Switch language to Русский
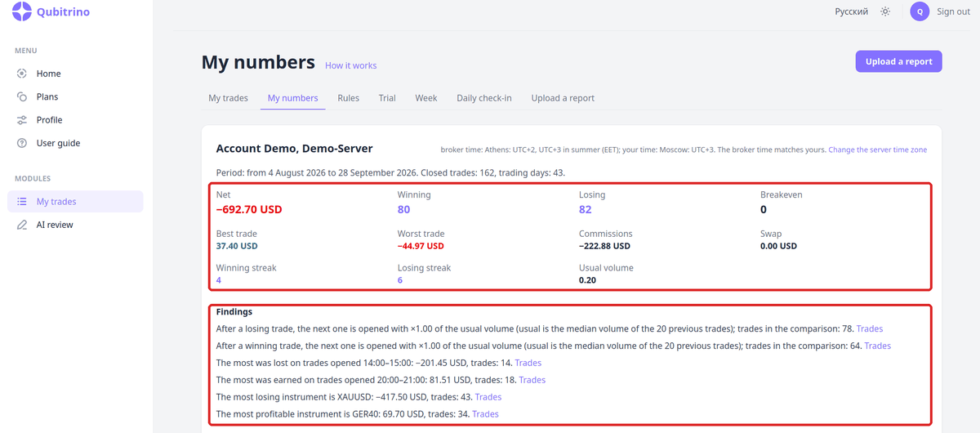This screenshot has height=433, width=980. pyautogui.click(x=851, y=11)
